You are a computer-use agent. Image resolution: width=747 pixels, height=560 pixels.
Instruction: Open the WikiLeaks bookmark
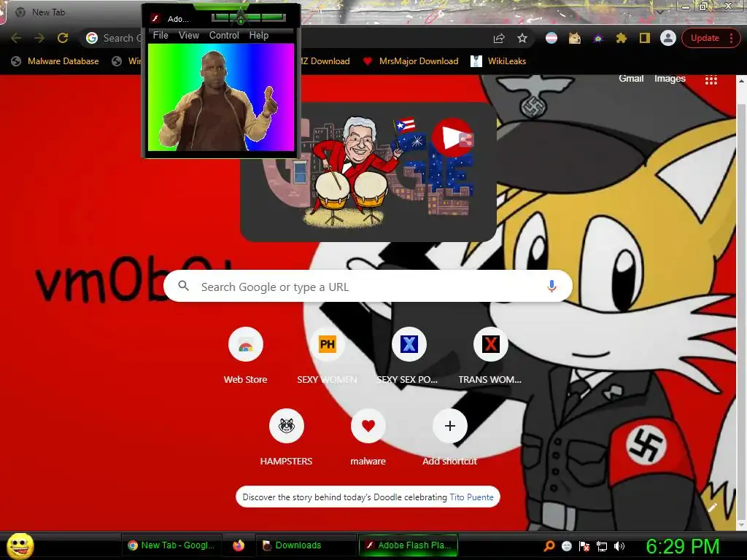[499, 61]
